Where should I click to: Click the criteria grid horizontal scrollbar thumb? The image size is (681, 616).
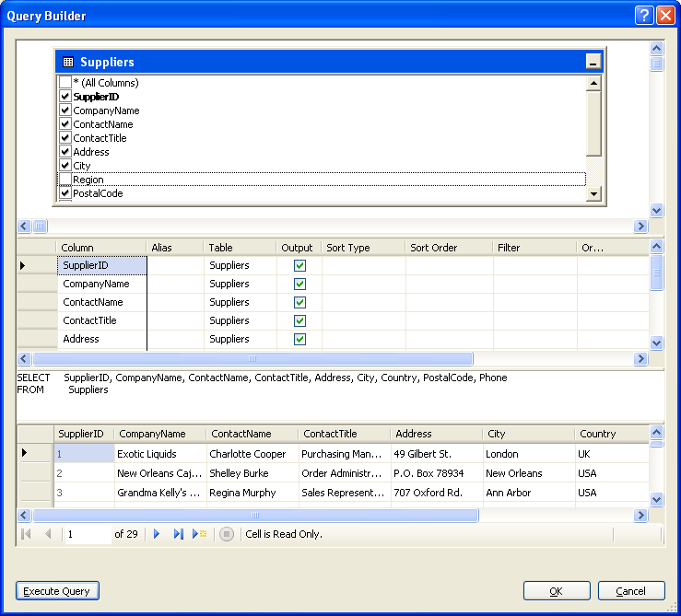[252, 358]
